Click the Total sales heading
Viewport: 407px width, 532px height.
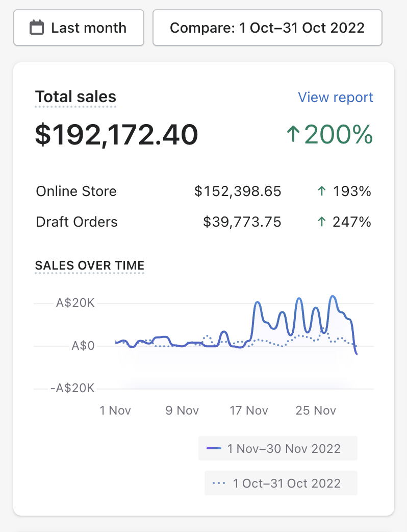75,96
